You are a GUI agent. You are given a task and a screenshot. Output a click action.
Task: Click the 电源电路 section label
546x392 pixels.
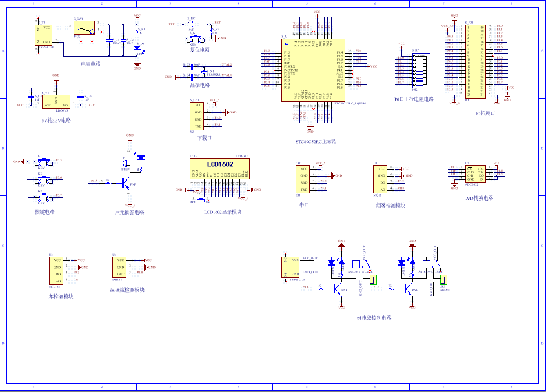tap(90, 64)
